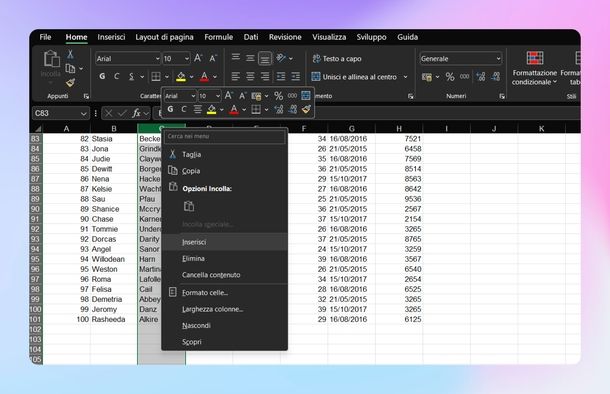
Task: Click the fx insert function icon
Action: (136, 113)
